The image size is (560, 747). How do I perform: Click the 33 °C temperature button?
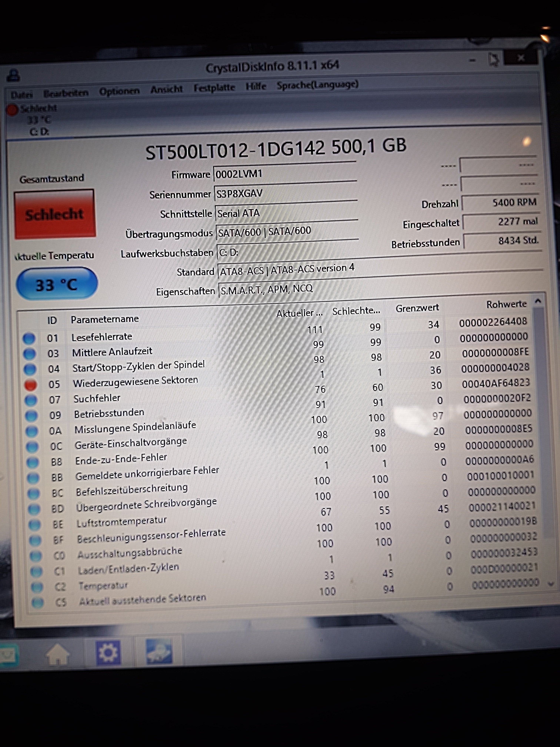57,284
